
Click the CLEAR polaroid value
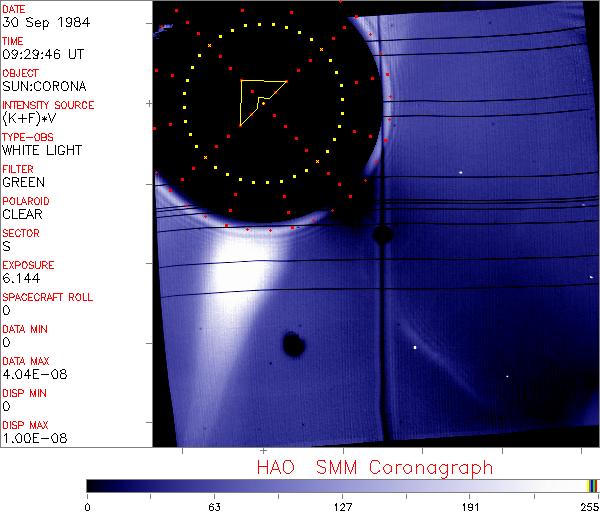coord(23,215)
